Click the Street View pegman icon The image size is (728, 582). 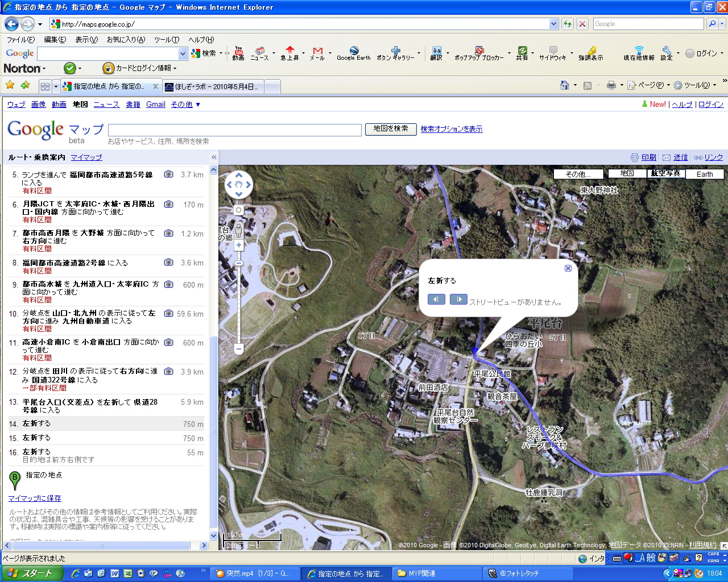(x=239, y=230)
